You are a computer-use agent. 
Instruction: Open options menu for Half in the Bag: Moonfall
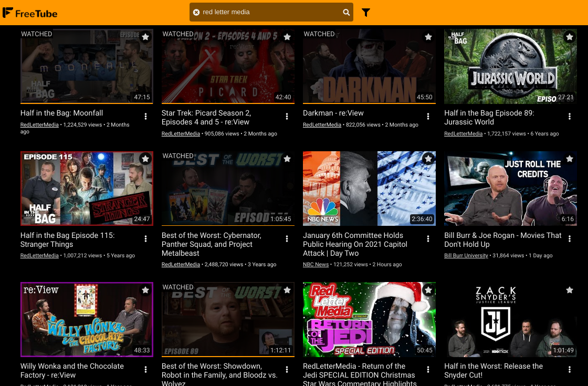[145, 116]
